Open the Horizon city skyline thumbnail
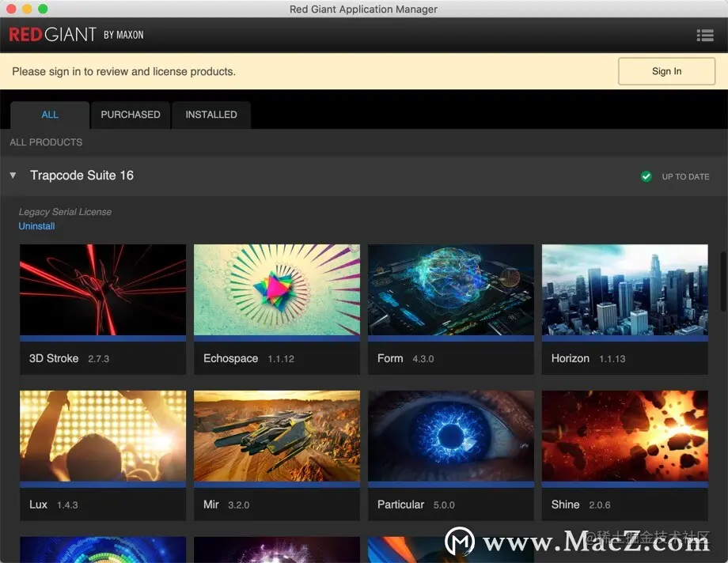This screenshot has height=563, width=728. click(625, 289)
